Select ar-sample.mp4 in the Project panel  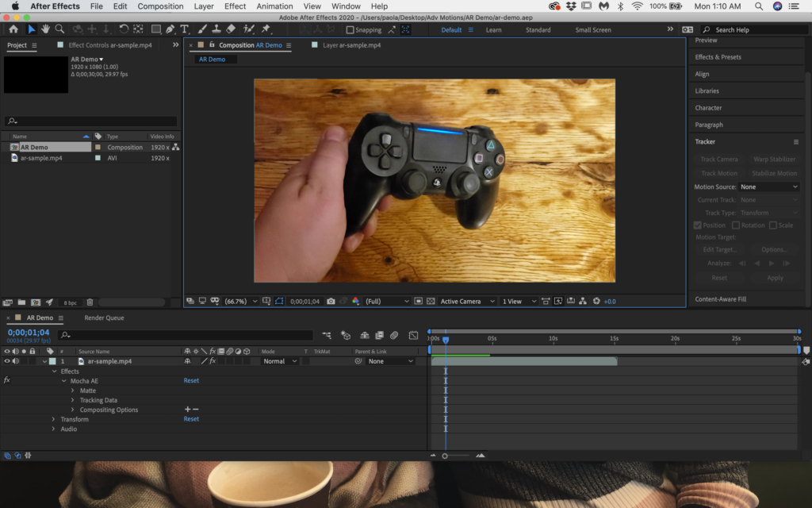(x=41, y=158)
